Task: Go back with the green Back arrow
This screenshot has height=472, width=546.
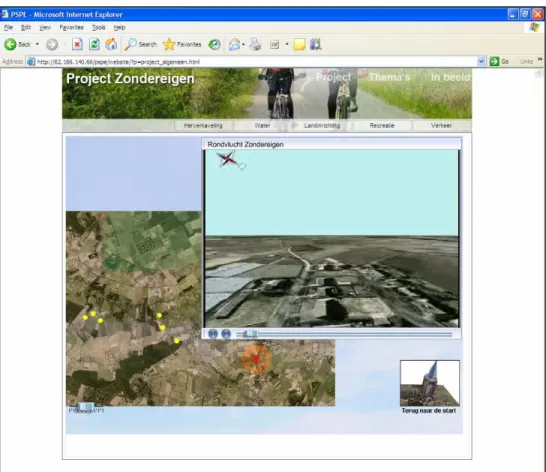Action: click(10, 44)
